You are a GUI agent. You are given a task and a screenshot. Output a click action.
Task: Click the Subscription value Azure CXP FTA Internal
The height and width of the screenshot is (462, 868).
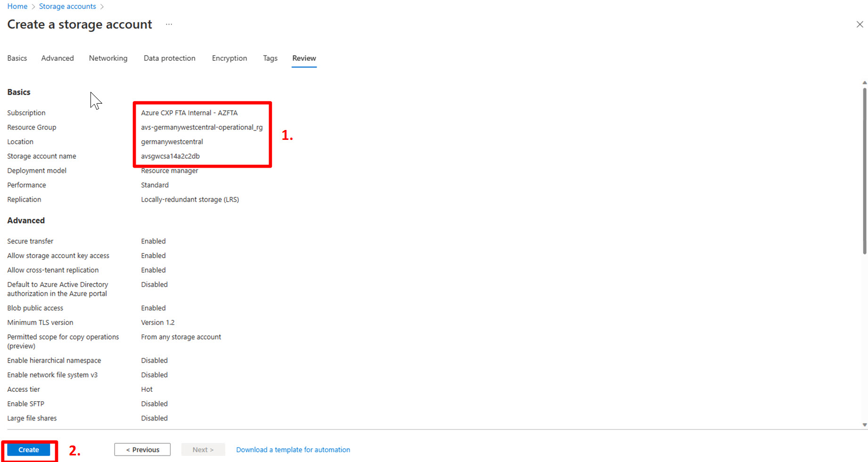(x=189, y=113)
